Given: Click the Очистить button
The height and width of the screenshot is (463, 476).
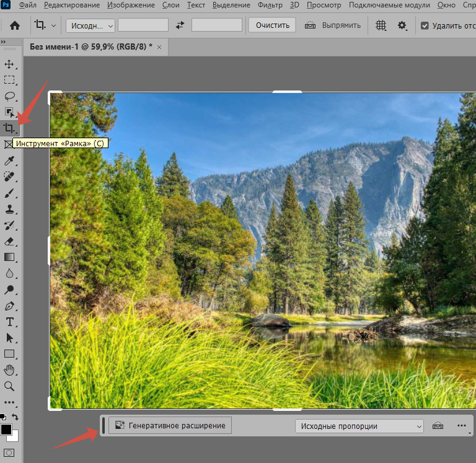Looking at the screenshot, I should pyautogui.click(x=272, y=25).
